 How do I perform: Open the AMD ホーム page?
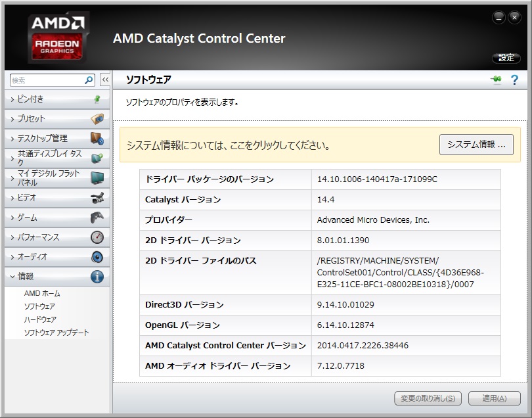[42, 293]
